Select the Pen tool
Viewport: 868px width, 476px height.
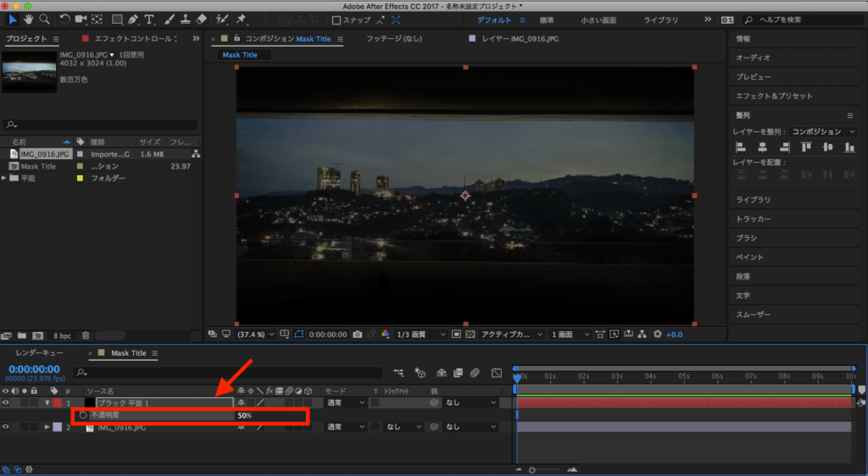click(133, 19)
